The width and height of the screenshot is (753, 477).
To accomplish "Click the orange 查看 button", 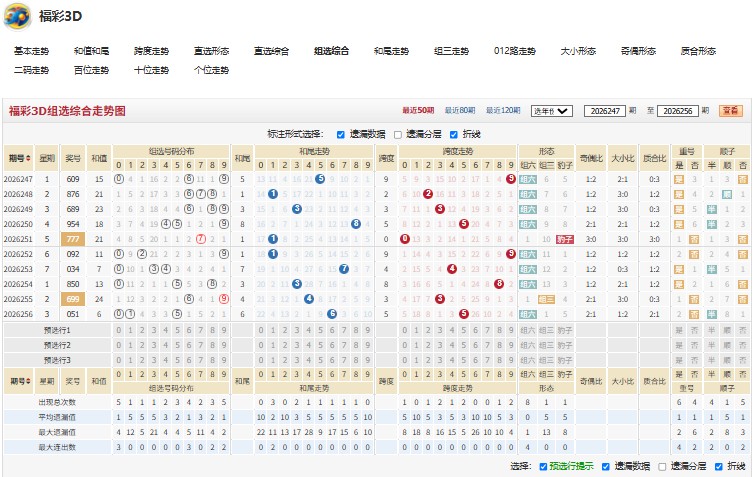I will [x=730, y=111].
